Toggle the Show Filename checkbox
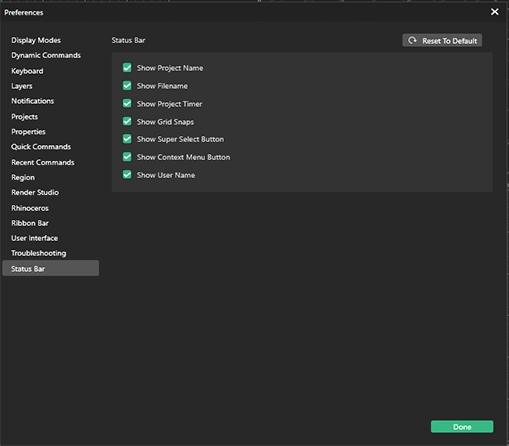Screen dimensions: 509x446 coord(127,86)
